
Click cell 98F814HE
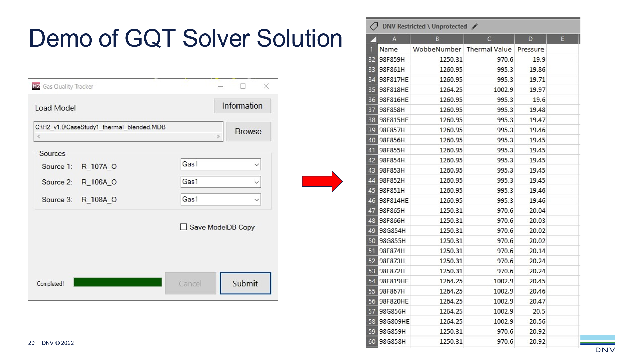click(x=394, y=201)
